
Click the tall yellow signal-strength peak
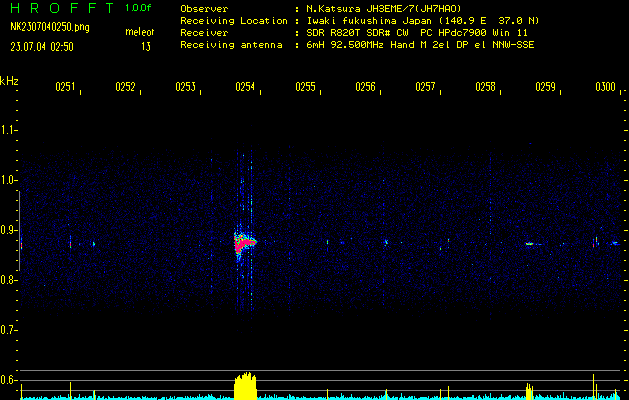point(245,385)
